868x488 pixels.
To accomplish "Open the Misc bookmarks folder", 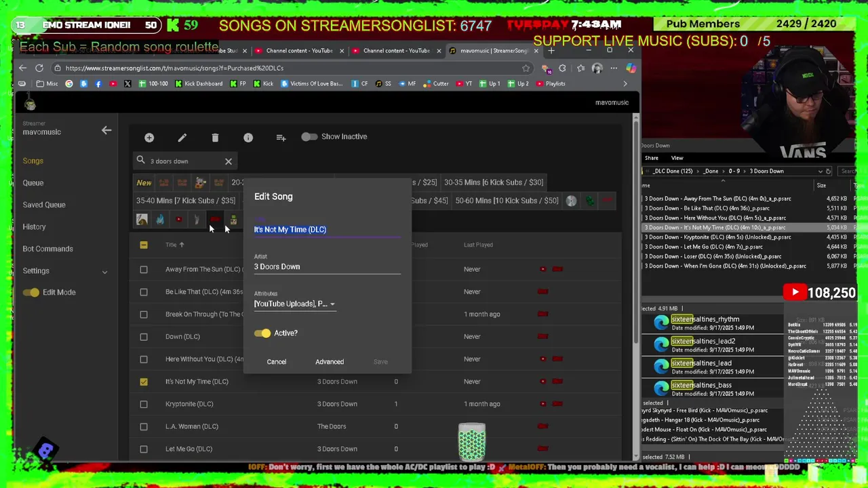I will pyautogui.click(x=47, y=83).
